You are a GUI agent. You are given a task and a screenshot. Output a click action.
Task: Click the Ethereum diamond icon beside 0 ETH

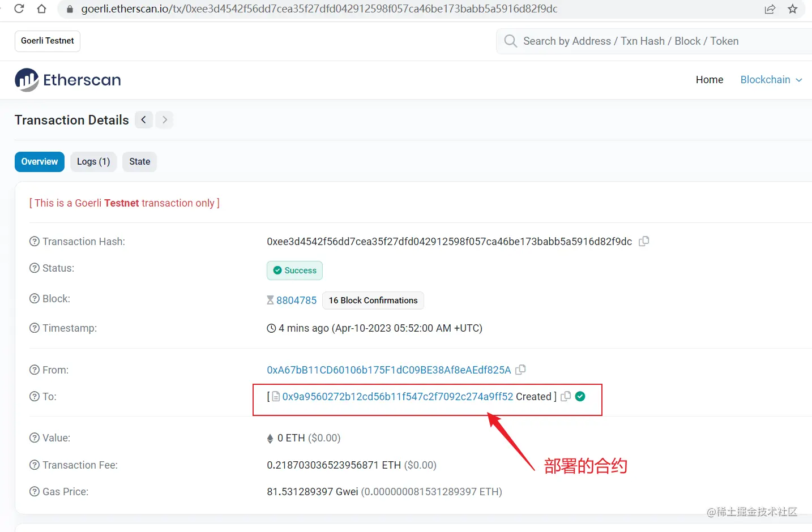tap(270, 439)
